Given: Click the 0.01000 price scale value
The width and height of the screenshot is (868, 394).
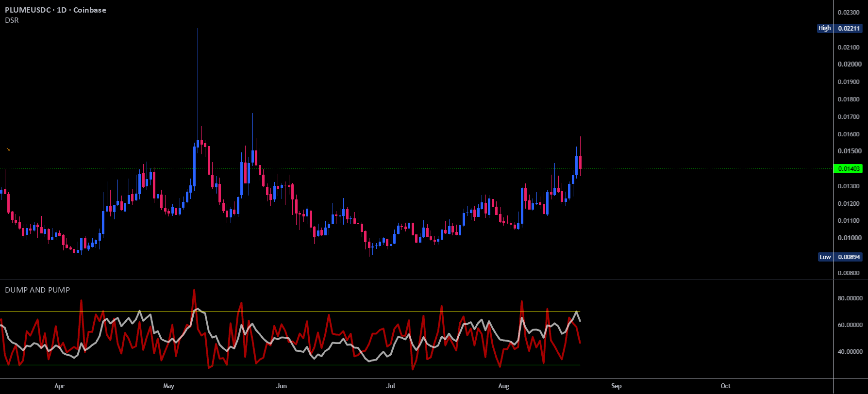Looking at the screenshot, I should tap(849, 238).
